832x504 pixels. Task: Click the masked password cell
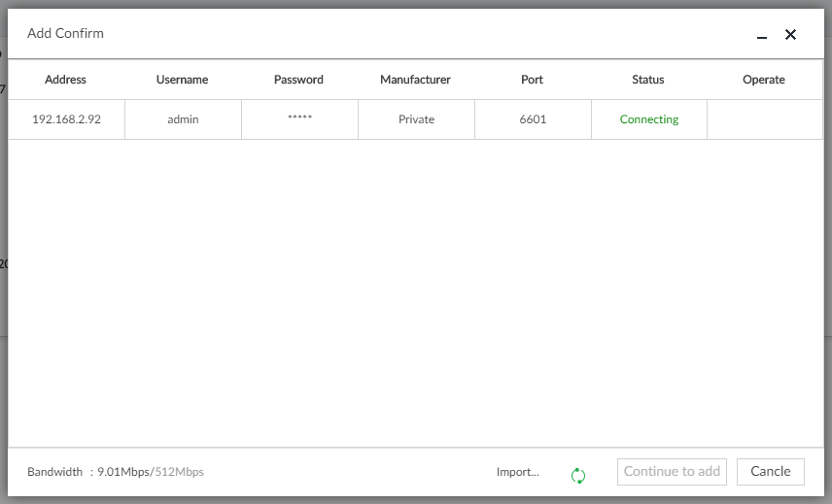point(299,119)
